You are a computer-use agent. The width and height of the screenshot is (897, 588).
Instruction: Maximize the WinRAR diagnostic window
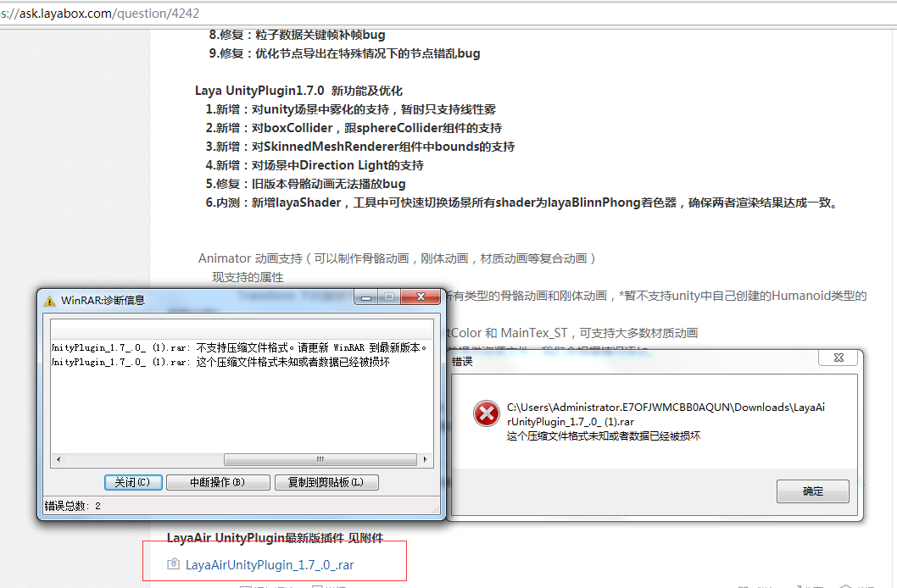pos(388,297)
